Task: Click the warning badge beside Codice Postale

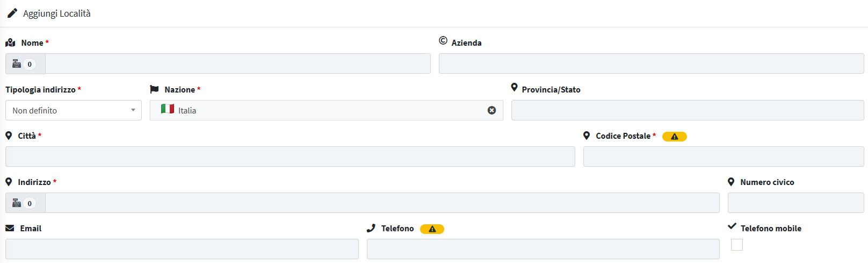Action: (x=675, y=137)
